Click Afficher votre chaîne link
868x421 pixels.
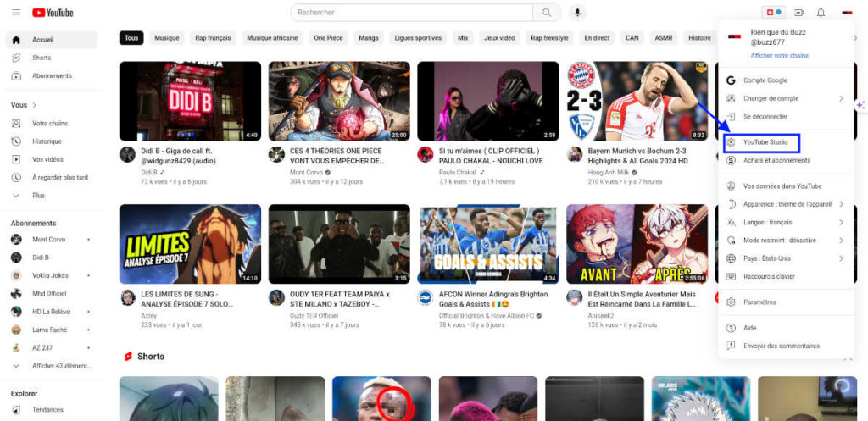(x=780, y=56)
